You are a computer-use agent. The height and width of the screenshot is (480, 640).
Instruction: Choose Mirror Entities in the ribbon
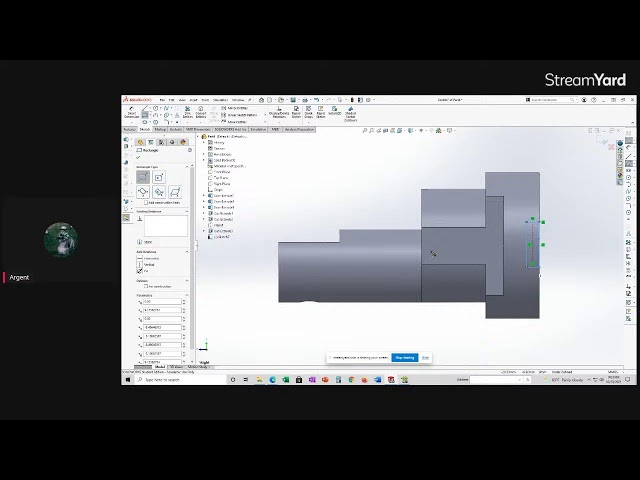click(234, 108)
